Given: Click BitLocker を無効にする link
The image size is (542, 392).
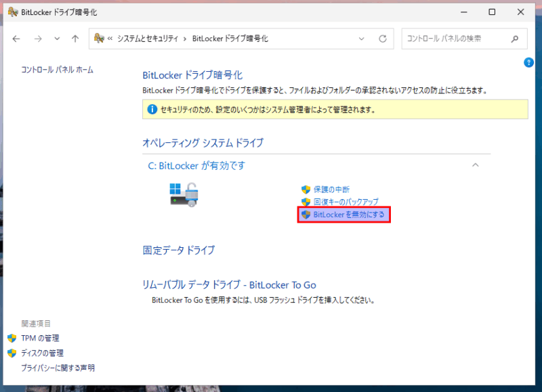Looking at the screenshot, I should coord(349,215).
